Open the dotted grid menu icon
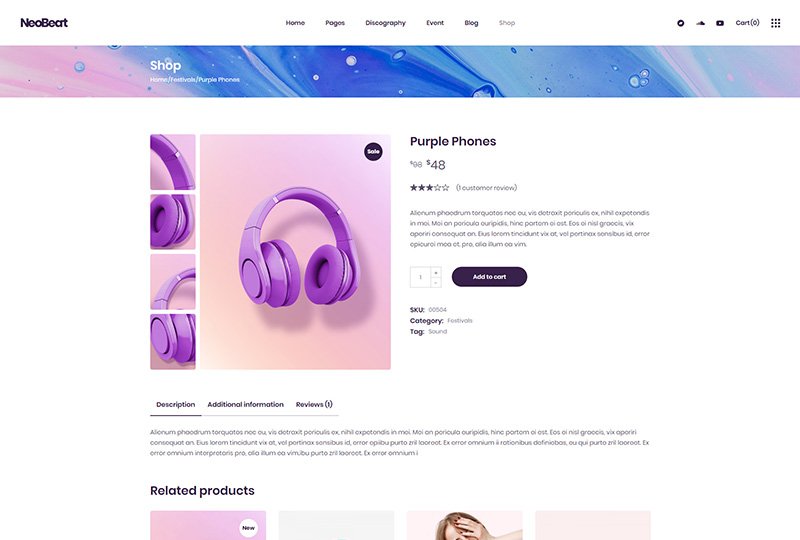This screenshot has width=800, height=540. (x=776, y=23)
